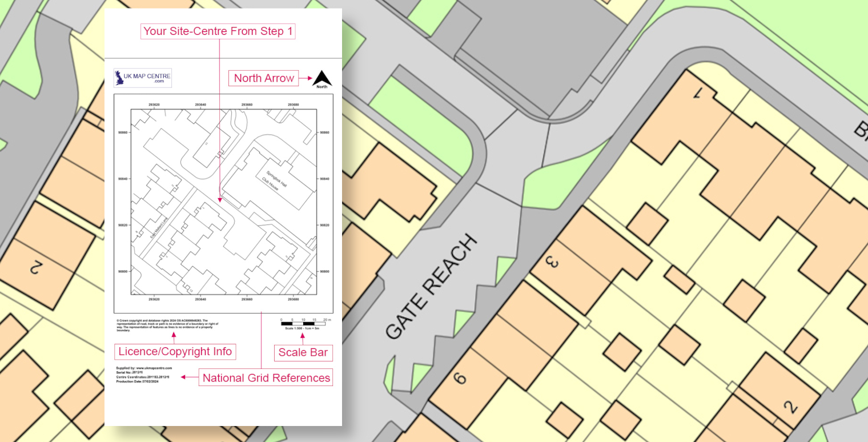Click the 293620 top grid coordinate

coord(154,105)
